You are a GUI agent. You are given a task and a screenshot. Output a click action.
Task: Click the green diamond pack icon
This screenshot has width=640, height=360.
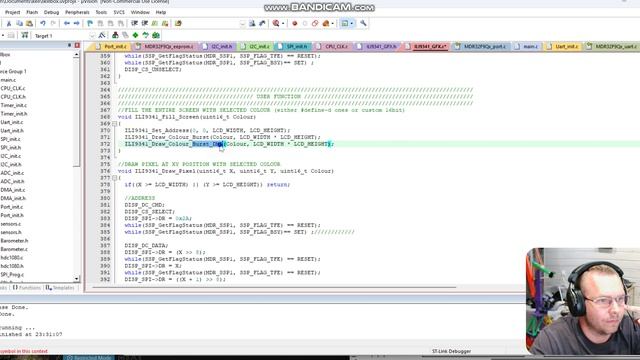[x=135, y=36]
